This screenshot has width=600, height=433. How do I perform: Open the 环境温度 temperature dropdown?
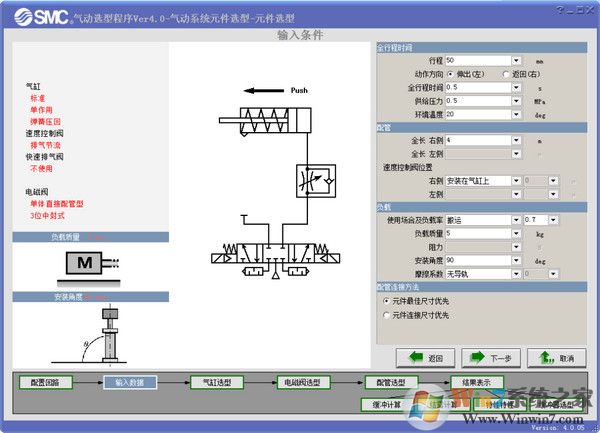coord(516,114)
